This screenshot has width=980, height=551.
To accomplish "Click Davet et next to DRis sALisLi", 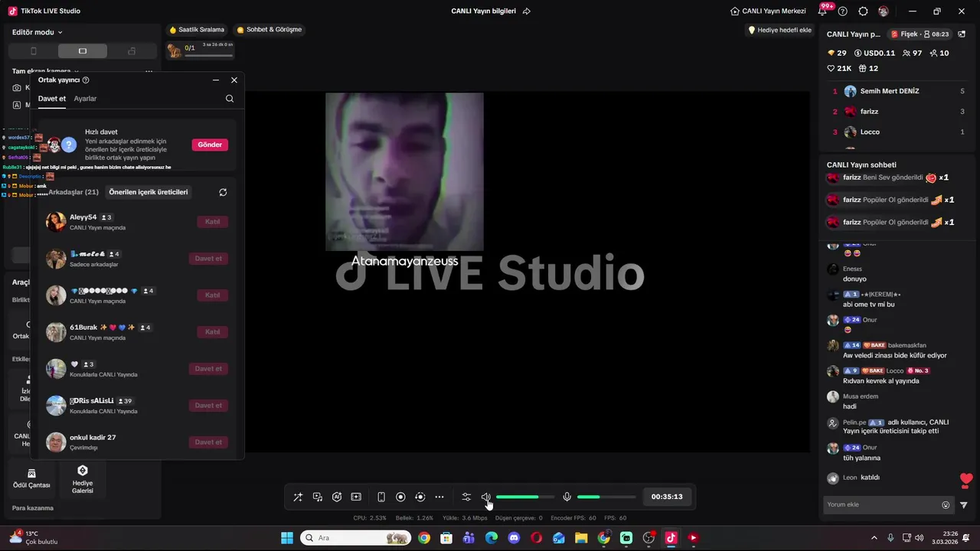I will [208, 406].
